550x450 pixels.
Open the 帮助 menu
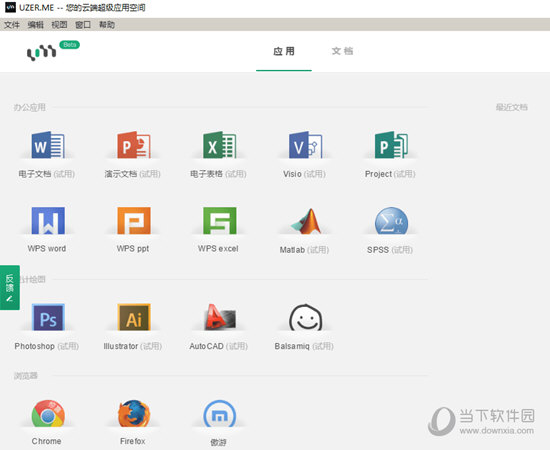[107, 25]
